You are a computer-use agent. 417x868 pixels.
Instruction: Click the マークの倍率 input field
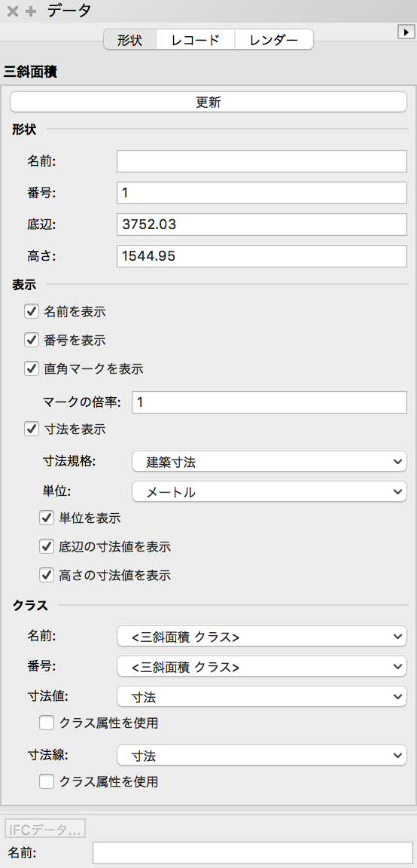[x=269, y=402]
